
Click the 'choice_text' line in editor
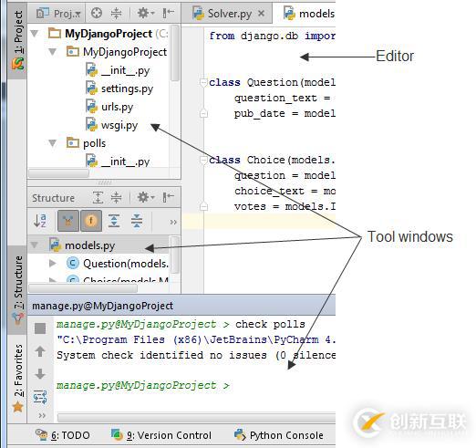[x=285, y=191]
